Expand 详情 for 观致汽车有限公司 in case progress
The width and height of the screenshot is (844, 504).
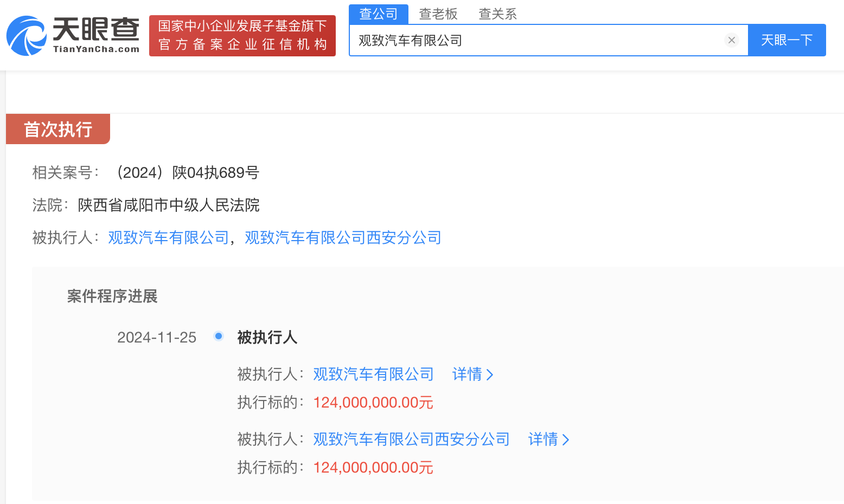coord(472,374)
